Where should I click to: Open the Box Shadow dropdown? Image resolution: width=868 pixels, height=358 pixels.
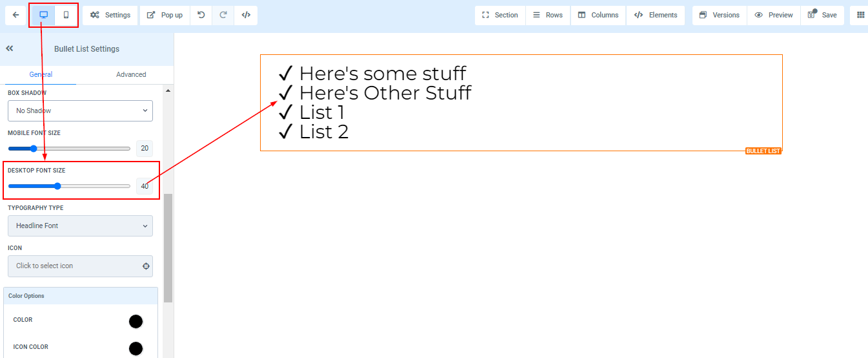point(80,111)
